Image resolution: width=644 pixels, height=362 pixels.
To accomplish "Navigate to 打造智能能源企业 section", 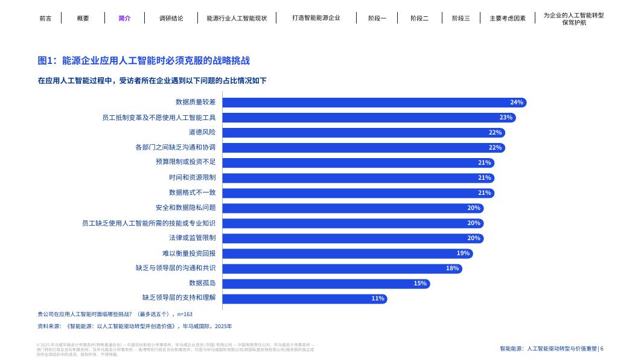I will 316,18.
